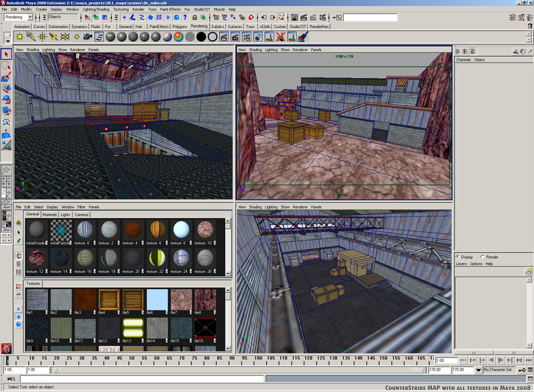Image resolution: width=534 pixels, height=392 pixels.
Task: Click the 3D paint brush shelf icon
Action: click(x=303, y=37)
